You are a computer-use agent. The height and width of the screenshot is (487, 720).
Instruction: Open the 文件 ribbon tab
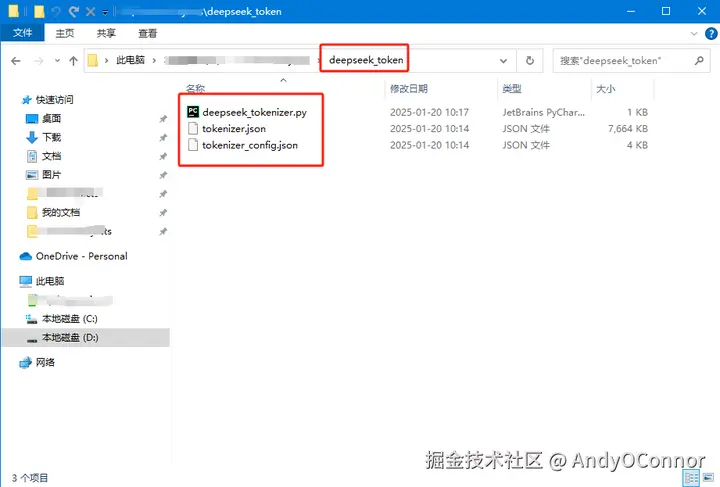(22, 33)
